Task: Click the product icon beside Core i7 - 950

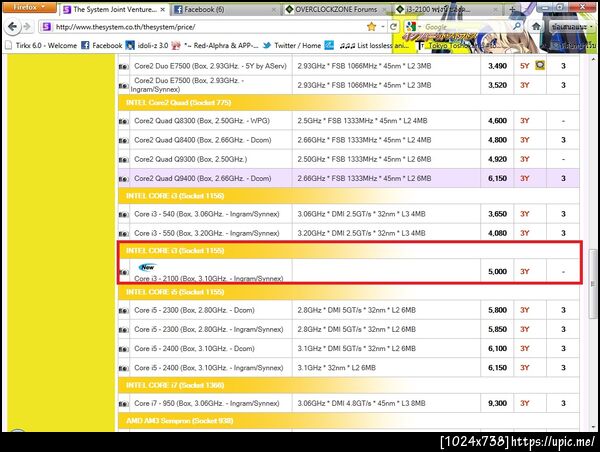Action: (x=123, y=404)
